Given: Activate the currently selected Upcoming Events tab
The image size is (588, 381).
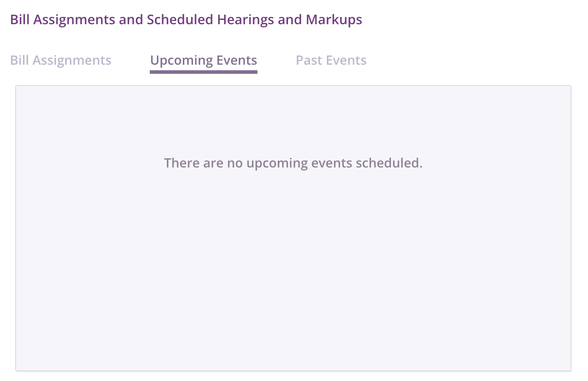Looking at the screenshot, I should [203, 60].
